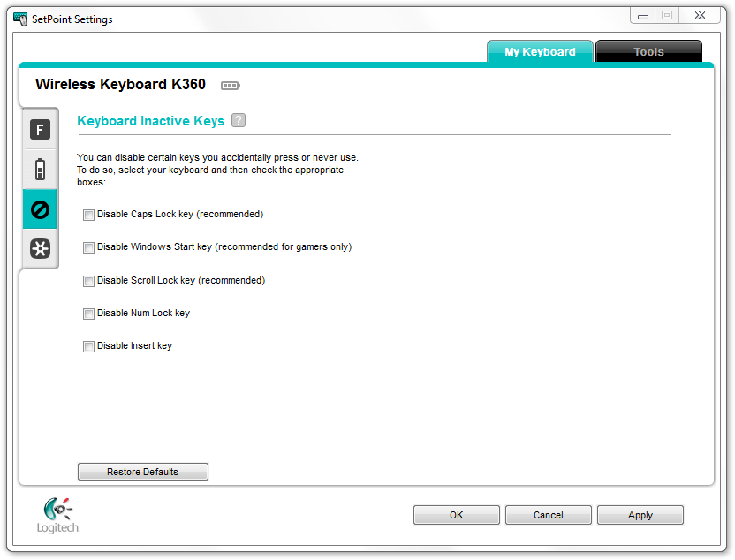Click battery indicator beside Wireless Keyboard K360

tap(230, 86)
